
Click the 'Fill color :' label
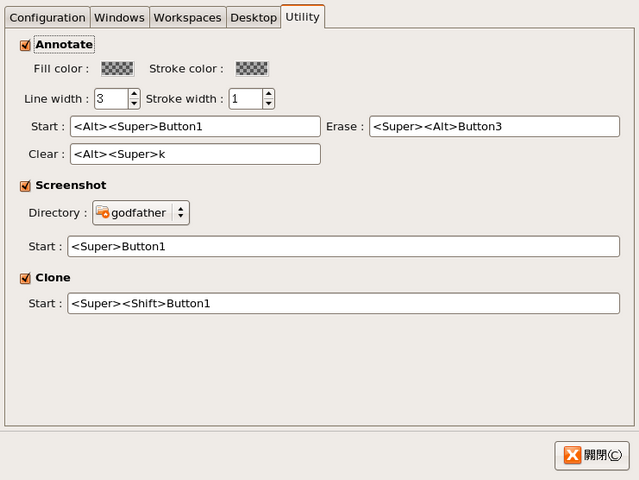pyautogui.click(x=61, y=69)
